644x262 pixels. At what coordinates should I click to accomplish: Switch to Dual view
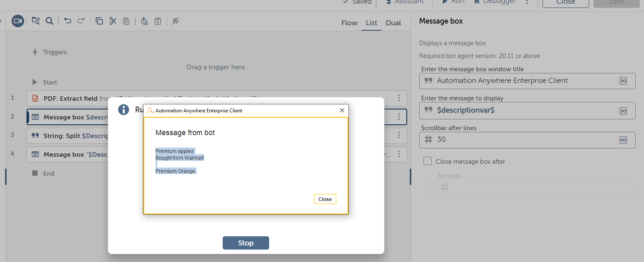(x=393, y=23)
